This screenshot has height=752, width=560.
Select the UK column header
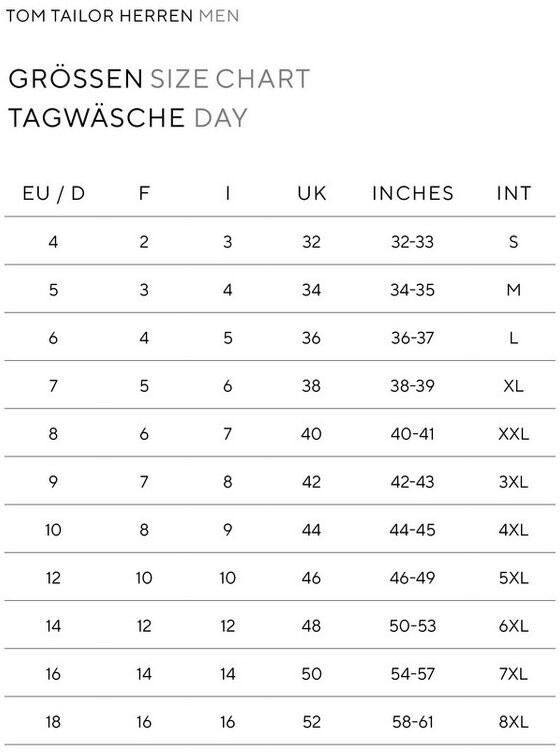coord(312,193)
